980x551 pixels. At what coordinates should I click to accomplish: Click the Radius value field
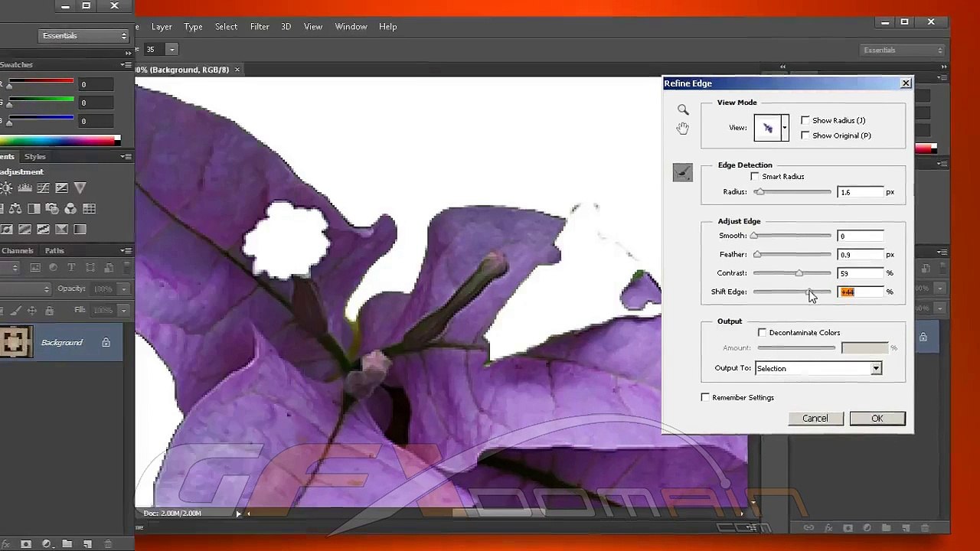tap(861, 192)
